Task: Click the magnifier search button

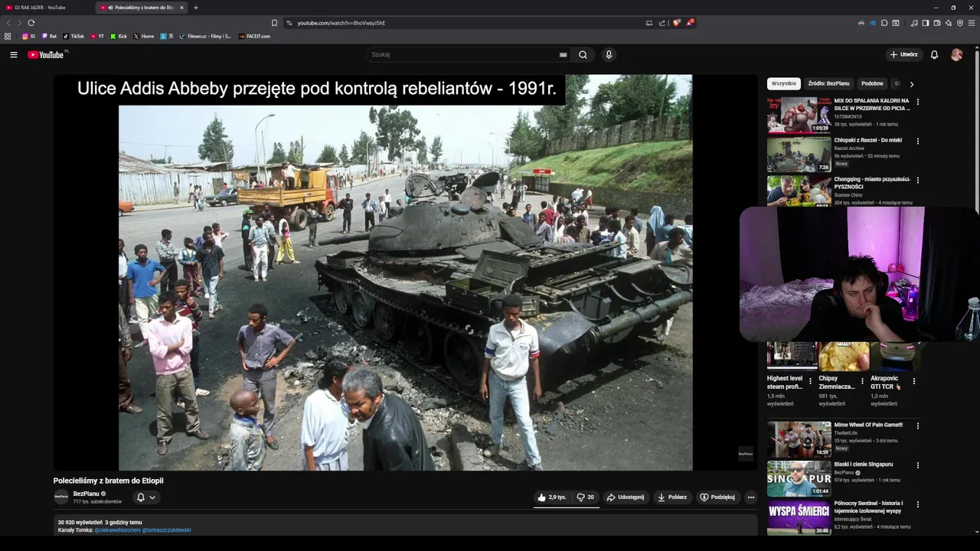Action: click(x=583, y=54)
